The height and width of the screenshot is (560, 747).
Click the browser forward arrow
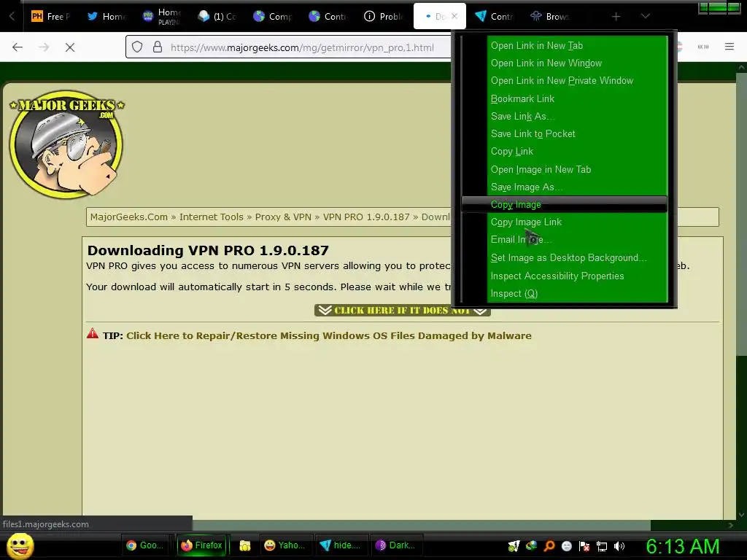tap(44, 47)
